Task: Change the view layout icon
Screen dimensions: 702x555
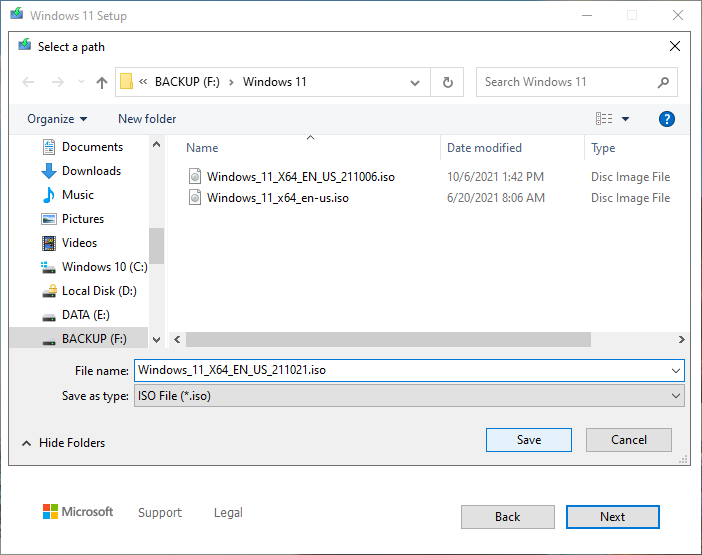Action: click(x=604, y=119)
